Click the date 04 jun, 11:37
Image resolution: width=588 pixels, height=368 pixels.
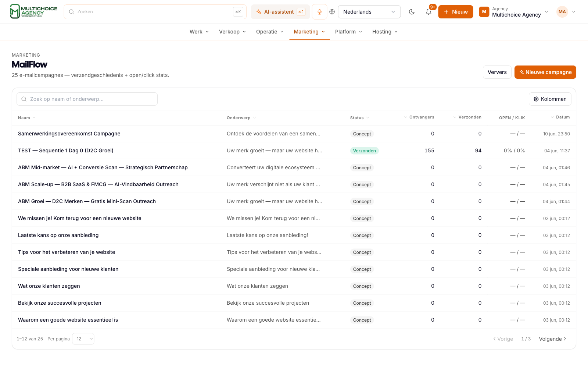[x=557, y=151]
